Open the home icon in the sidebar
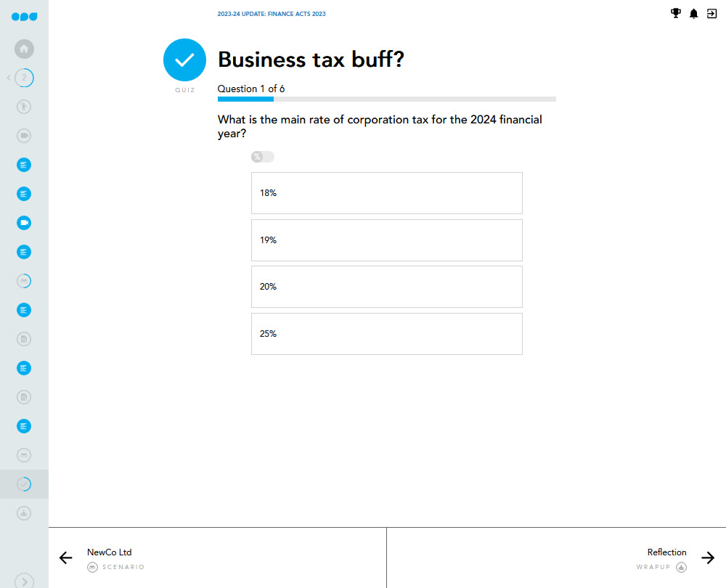726x588 pixels. click(24, 49)
